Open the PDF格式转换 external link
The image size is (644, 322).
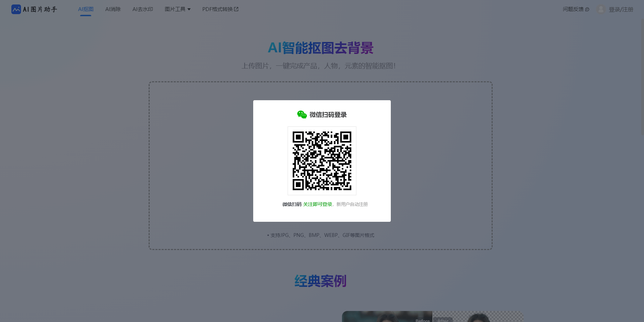tap(220, 9)
